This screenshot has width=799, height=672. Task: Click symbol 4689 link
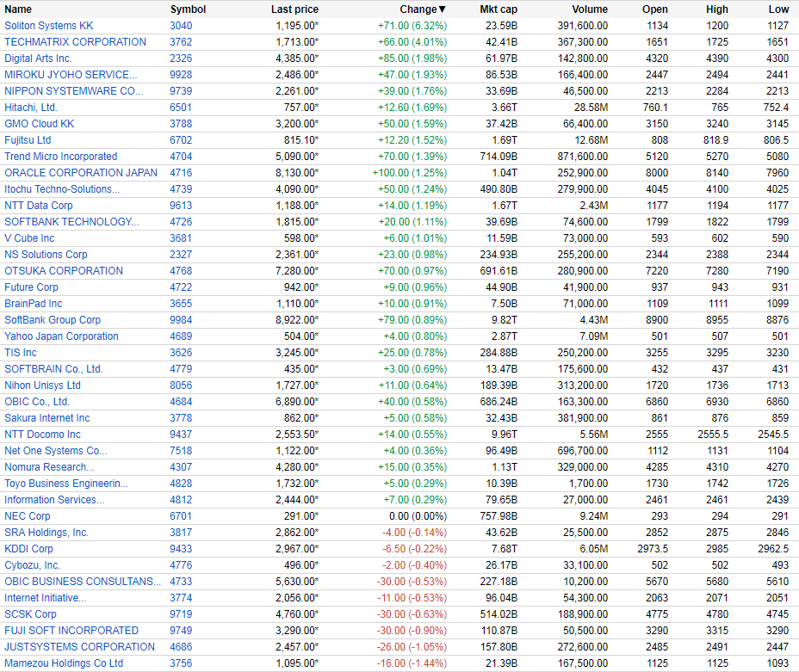[181, 336]
